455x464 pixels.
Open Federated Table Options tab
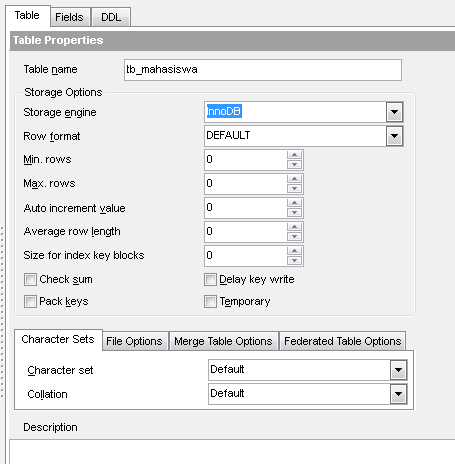pyautogui.click(x=343, y=341)
